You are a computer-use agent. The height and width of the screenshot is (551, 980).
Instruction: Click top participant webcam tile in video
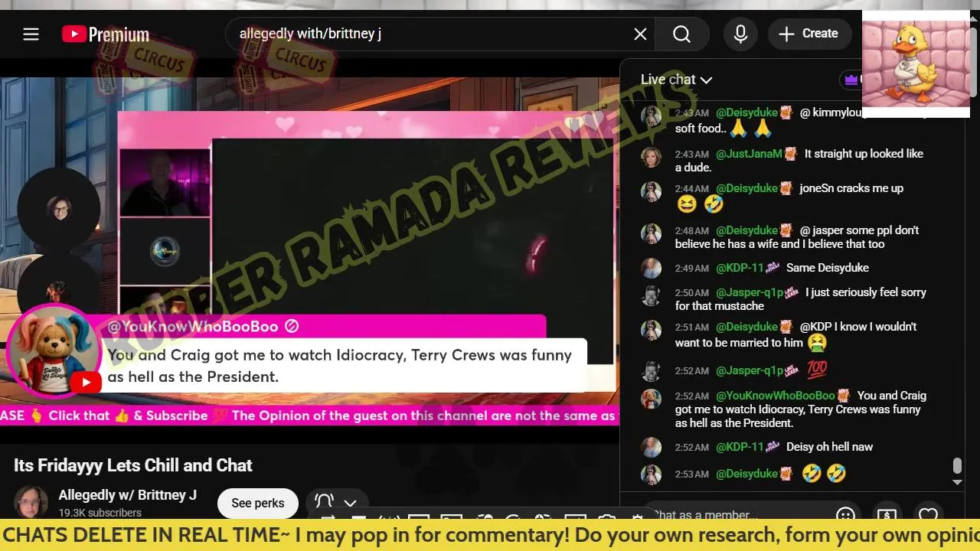tap(165, 183)
